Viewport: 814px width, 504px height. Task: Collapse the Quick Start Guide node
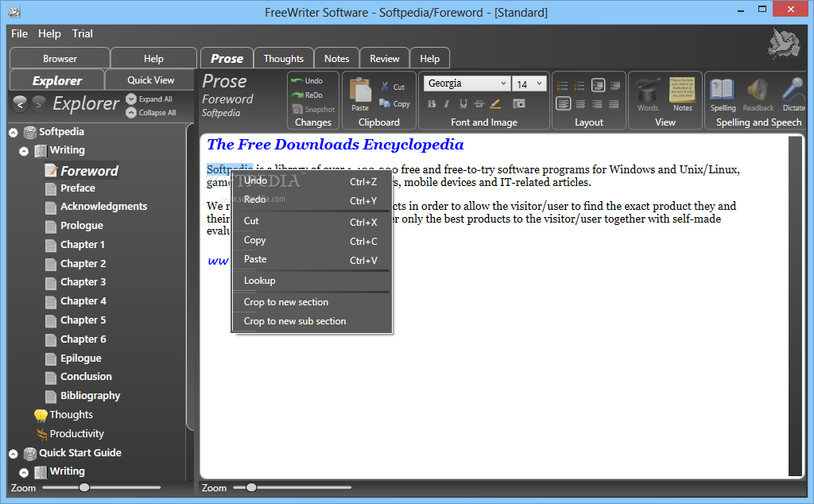tap(14, 454)
